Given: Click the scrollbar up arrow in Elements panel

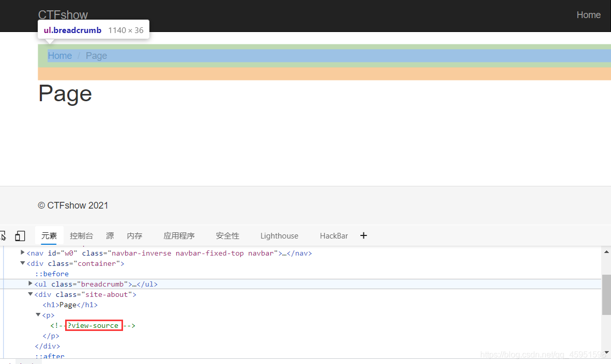Looking at the screenshot, I should pyautogui.click(x=606, y=252).
